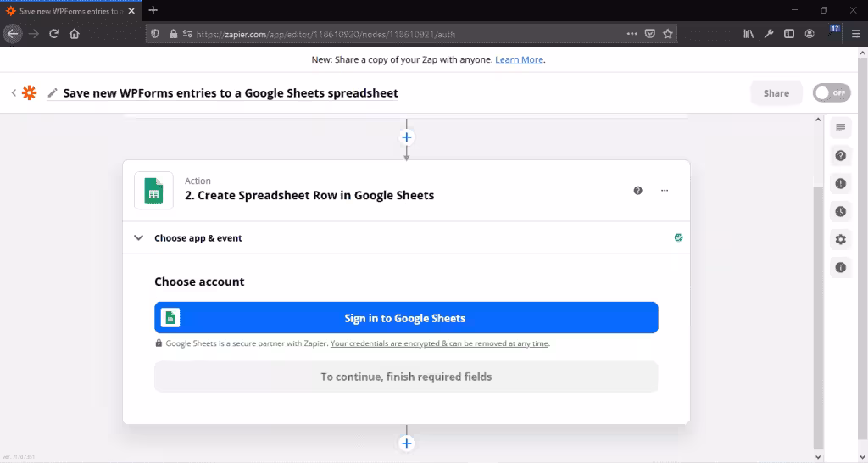Viewport: 868px width, 463px height.
Task: Click the orange Zapier logo
Action: tap(30, 92)
